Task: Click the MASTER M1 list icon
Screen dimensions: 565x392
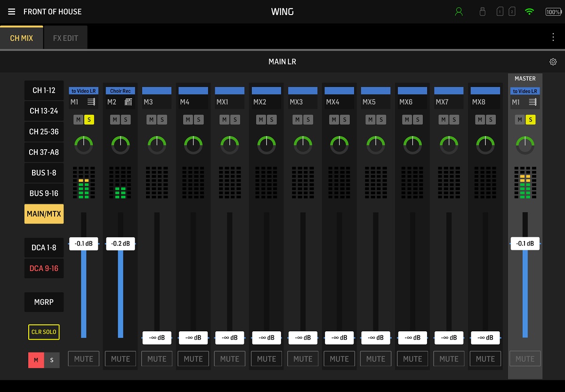Action: [533, 102]
